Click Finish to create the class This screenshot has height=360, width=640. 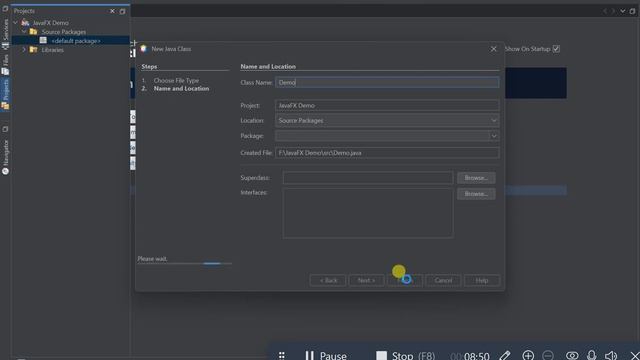[x=405, y=280]
